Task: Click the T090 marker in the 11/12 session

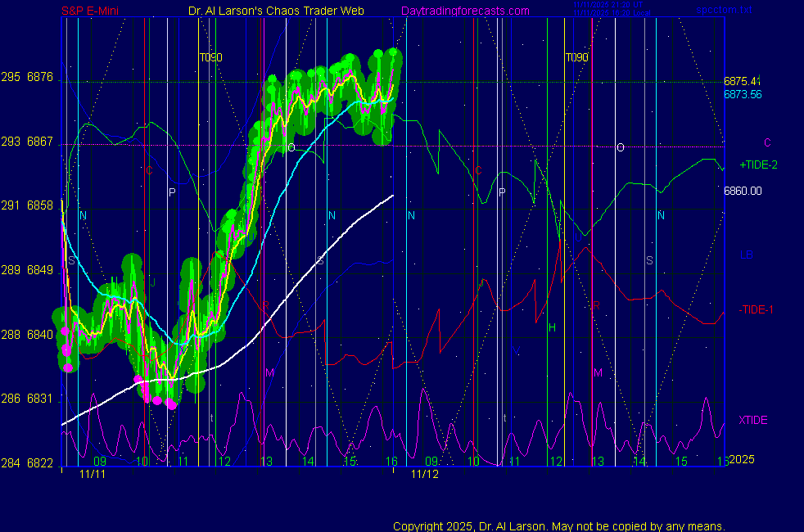Action: coord(576,57)
